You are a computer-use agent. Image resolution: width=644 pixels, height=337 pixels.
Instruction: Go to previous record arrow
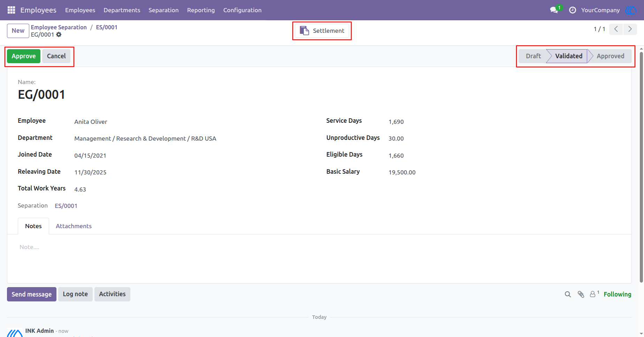616,29
